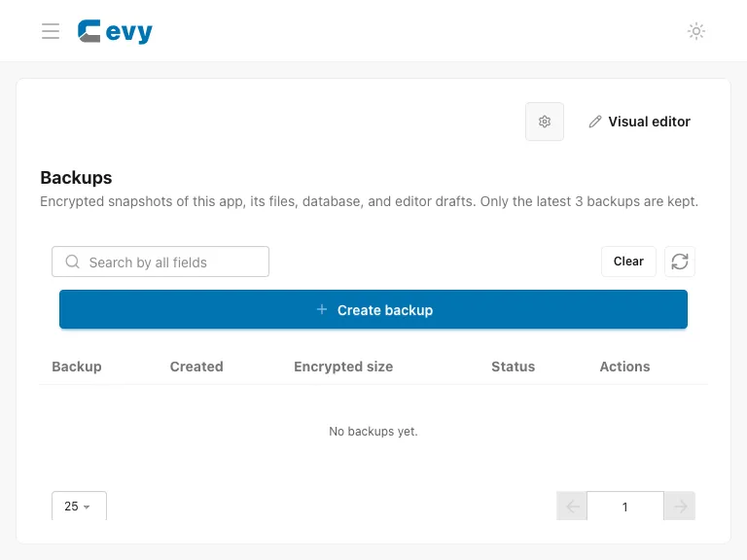The width and height of the screenshot is (747, 560).
Task: Sort by Created column header
Action: (196, 367)
